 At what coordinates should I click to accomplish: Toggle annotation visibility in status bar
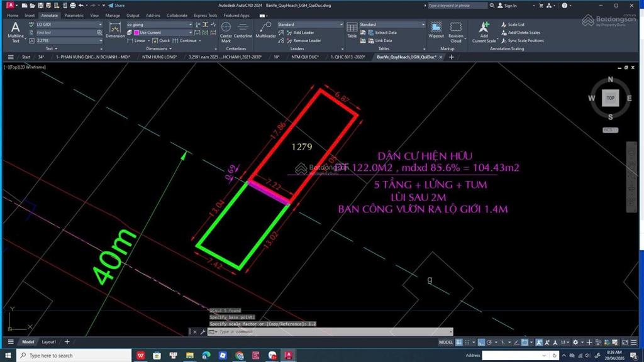pos(539,342)
